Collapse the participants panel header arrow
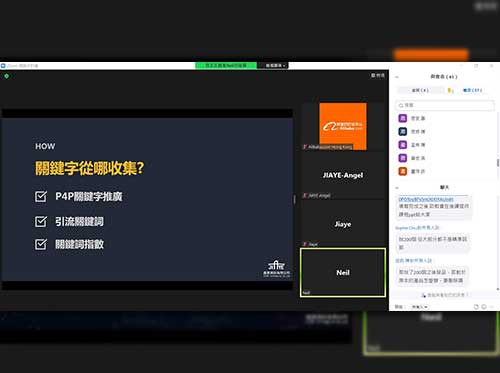Image resolution: width=500 pixels, height=373 pixels. pyautogui.click(x=397, y=77)
